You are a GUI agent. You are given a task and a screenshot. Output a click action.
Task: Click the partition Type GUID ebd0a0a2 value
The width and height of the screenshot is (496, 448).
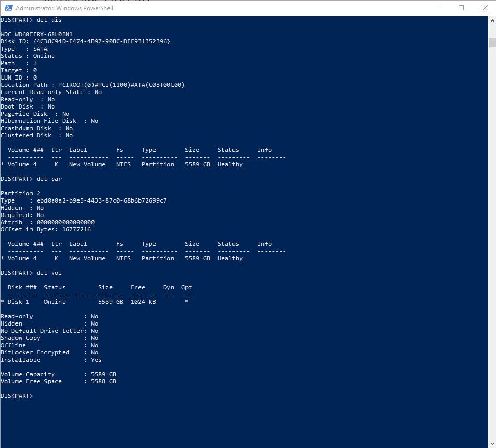(x=102, y=200)
